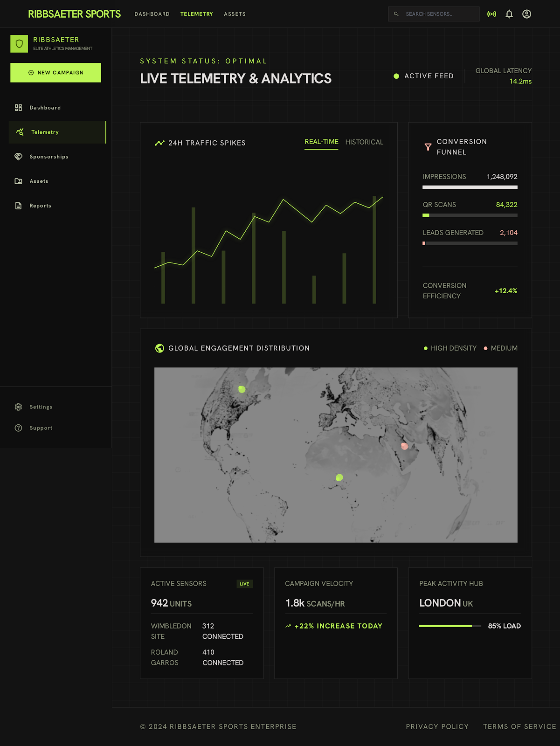Click High Density legend dot
This screenshot has width=560, height=746.
426,348
